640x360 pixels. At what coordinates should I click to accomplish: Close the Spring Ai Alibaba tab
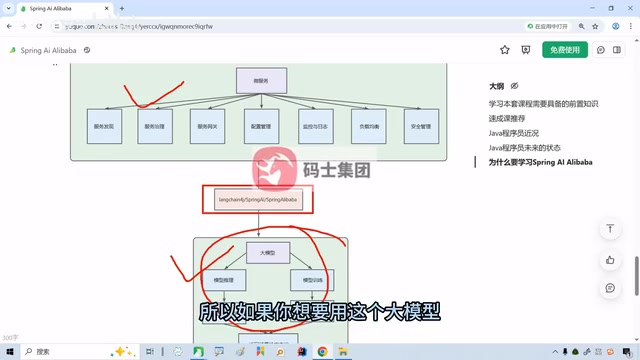(x=107, y=8)
